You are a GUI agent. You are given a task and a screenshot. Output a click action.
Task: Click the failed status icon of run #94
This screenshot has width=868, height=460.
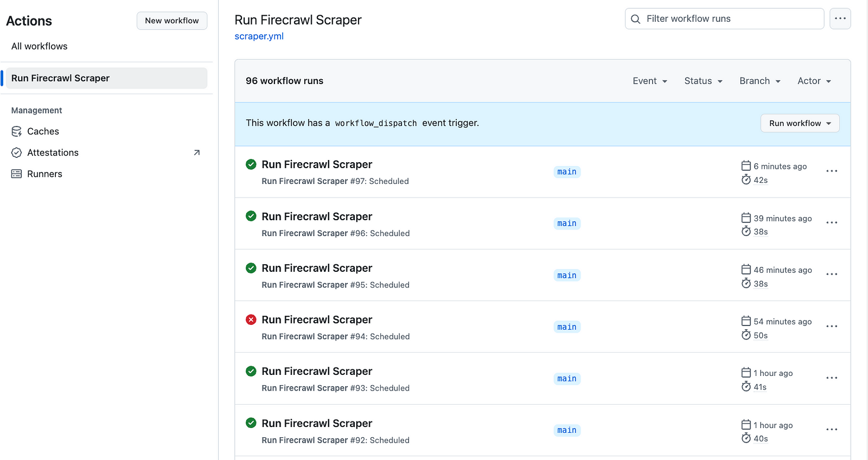click(251, 320)
